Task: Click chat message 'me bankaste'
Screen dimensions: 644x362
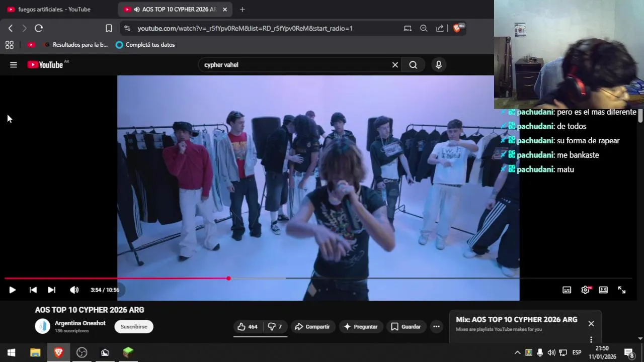Action: 578,155
